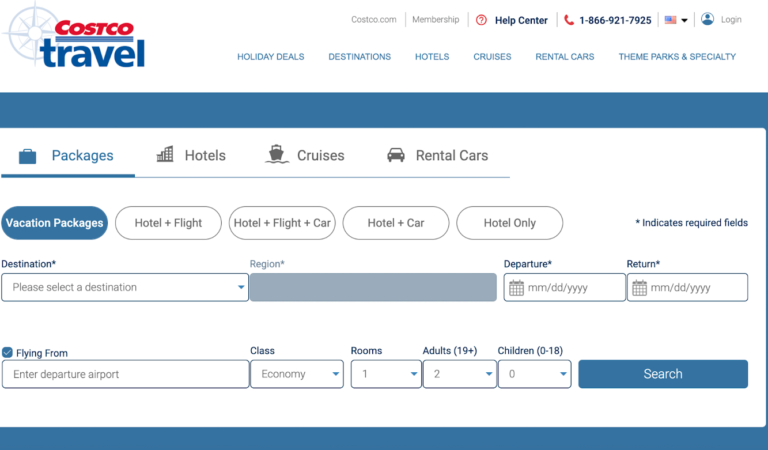Open the Children (0-18) dropdown
768x450 pixels.
coord(534,374)
